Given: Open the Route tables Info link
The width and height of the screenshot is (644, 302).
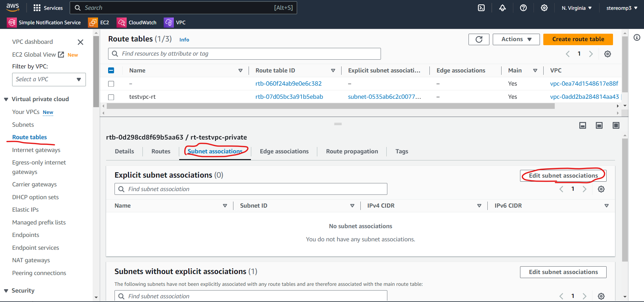Looking at the screenshot, I should [x=184, y=40].
